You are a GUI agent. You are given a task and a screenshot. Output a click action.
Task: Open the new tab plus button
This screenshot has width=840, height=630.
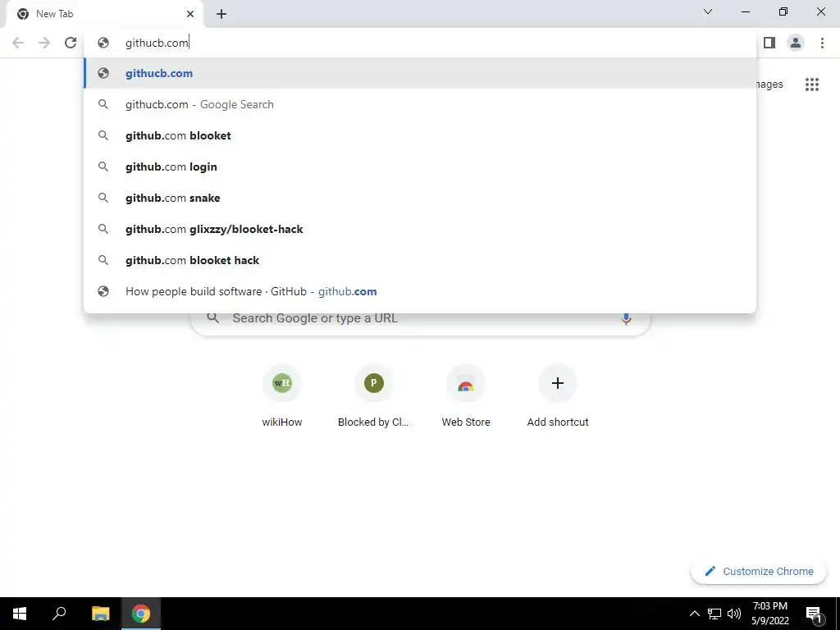(221, 14)
